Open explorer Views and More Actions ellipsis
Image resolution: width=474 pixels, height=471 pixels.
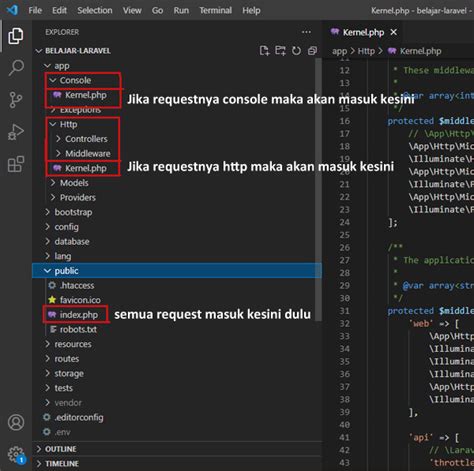[306, 32]
